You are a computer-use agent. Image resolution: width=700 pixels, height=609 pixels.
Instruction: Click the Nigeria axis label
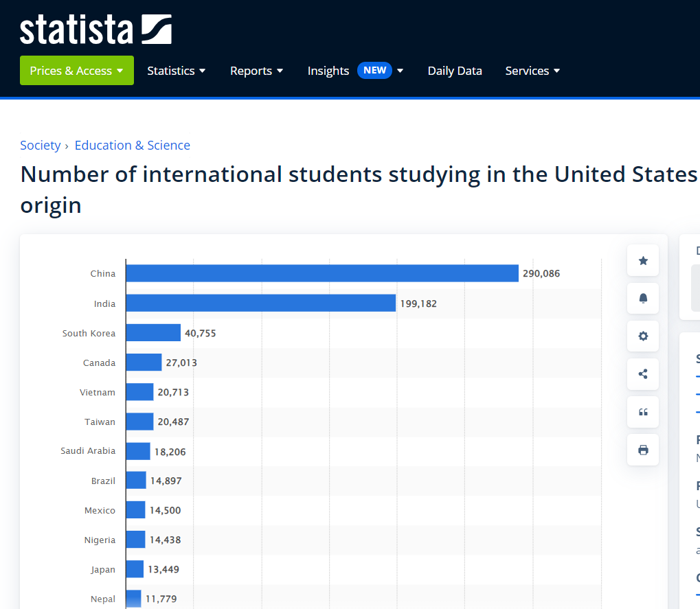(x=100, y=540)
